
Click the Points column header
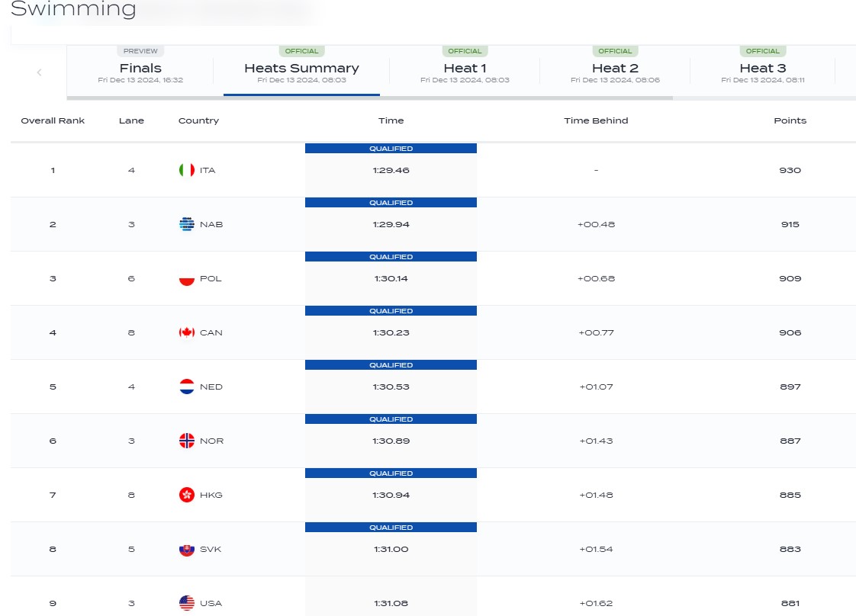[790, 120]
